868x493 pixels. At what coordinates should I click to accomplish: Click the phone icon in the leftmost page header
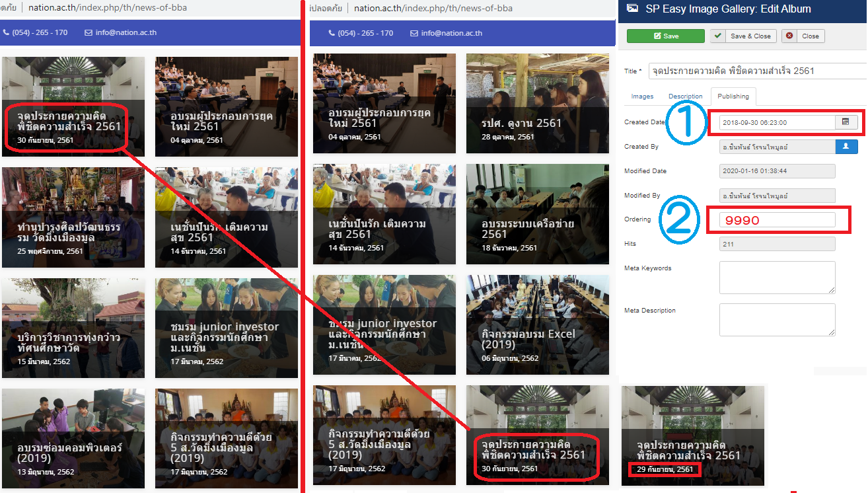point(7,32)
